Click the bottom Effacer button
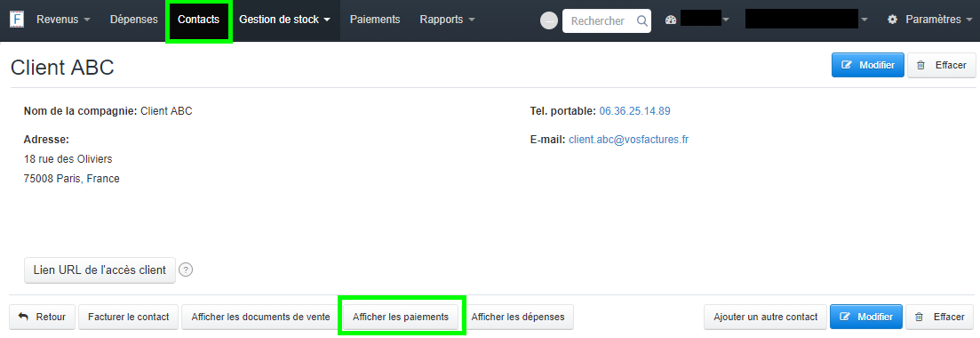The height and width of the screenshot is (338, 980). [940, 317]
